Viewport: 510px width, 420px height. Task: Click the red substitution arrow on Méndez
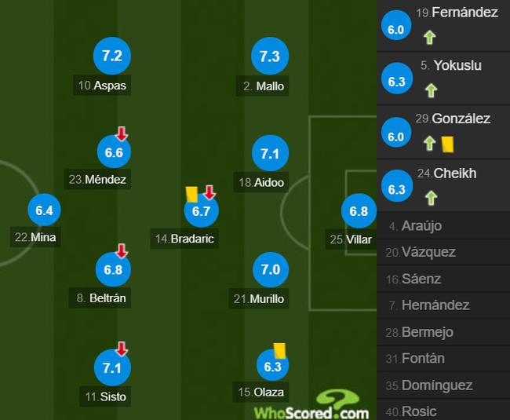tap(122, 133)
